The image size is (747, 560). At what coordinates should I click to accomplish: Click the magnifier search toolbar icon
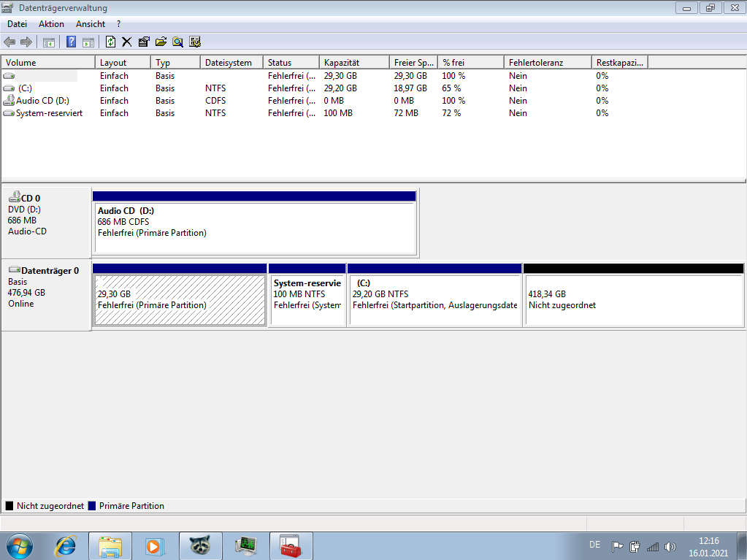[177, 42]
